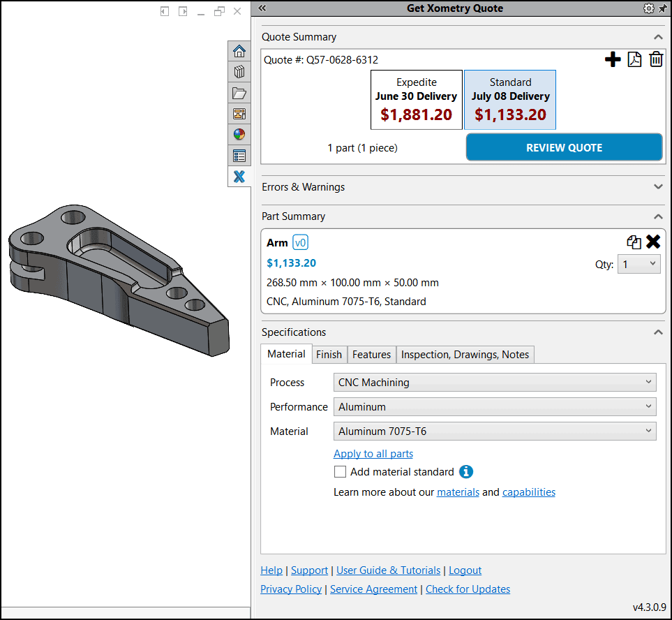Screen dimensions: 672x620
Task: Enable Add material standard checkbox
Action: (x=340, y=472)
